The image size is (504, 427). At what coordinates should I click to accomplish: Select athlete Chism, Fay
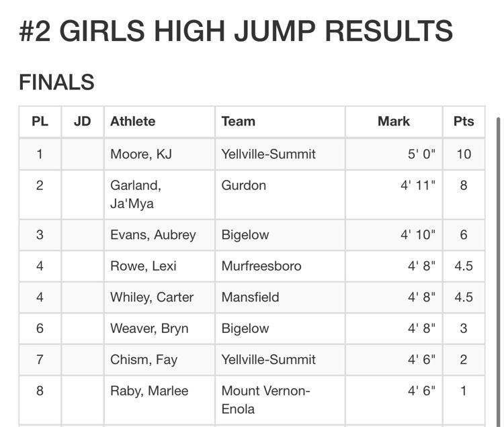point(144,360)
